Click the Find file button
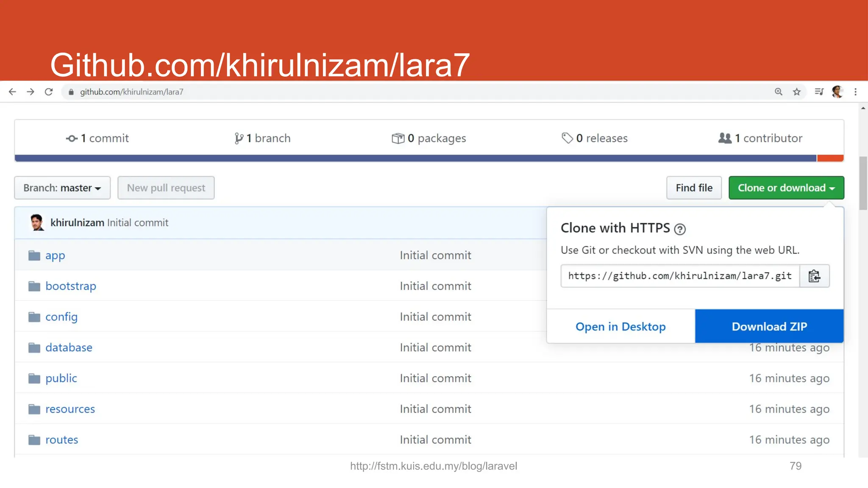 pyautogui.click(x=694, y=188)
